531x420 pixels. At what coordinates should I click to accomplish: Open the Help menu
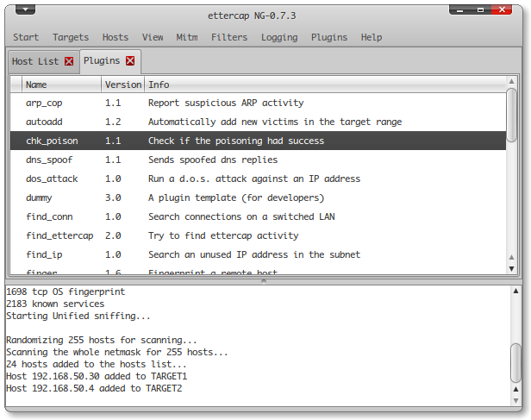click(x=372, y=37)
